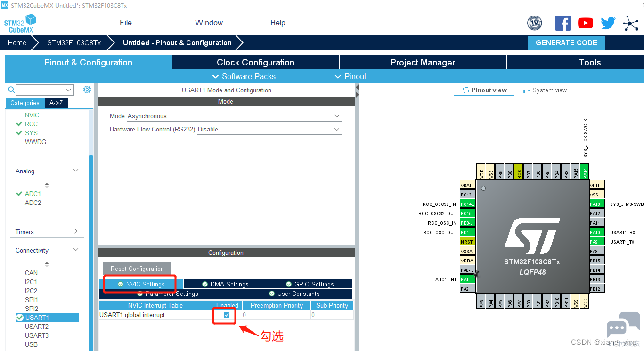This screenshot has height=351, width=644.
Task: Go to the Home breadcrumb
Action: point(17,42)
